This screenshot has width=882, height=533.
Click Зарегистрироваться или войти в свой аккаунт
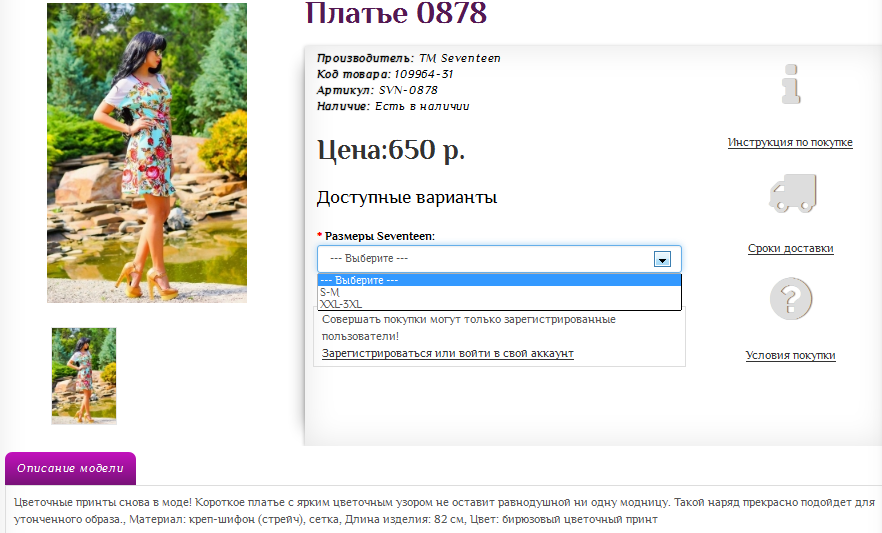coord(448,354)
